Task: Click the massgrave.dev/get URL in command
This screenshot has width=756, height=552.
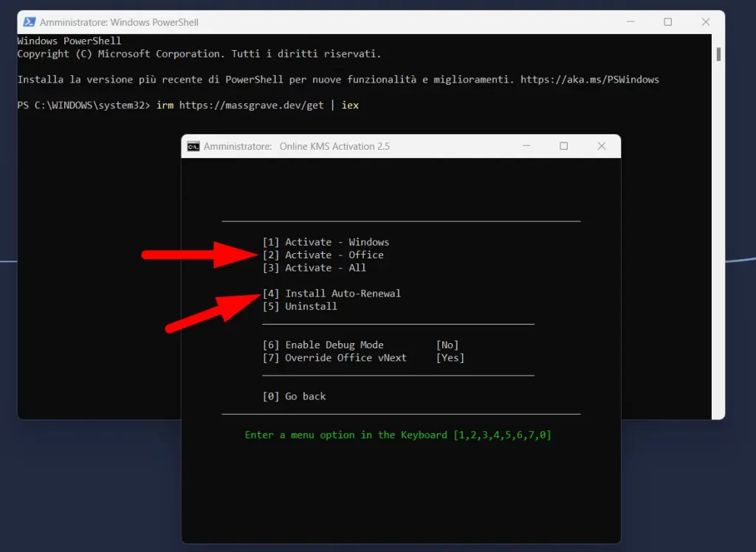Action: 252,105
